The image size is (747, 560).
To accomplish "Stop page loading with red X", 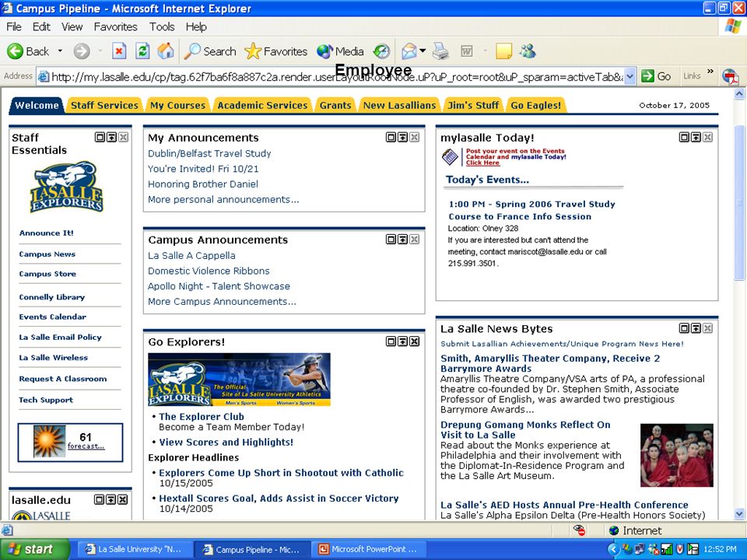I will 119,51.
